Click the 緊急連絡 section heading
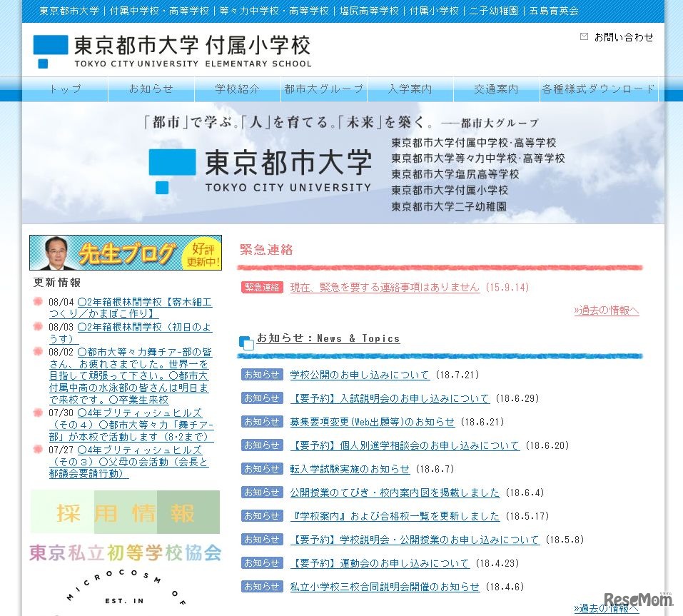The image size is (683, 616). [266, 250]
